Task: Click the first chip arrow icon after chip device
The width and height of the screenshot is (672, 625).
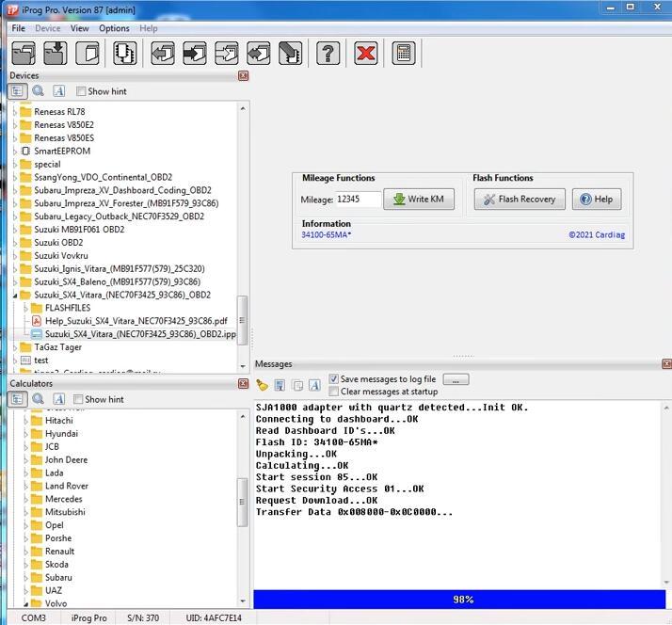Action: [163, 54]
